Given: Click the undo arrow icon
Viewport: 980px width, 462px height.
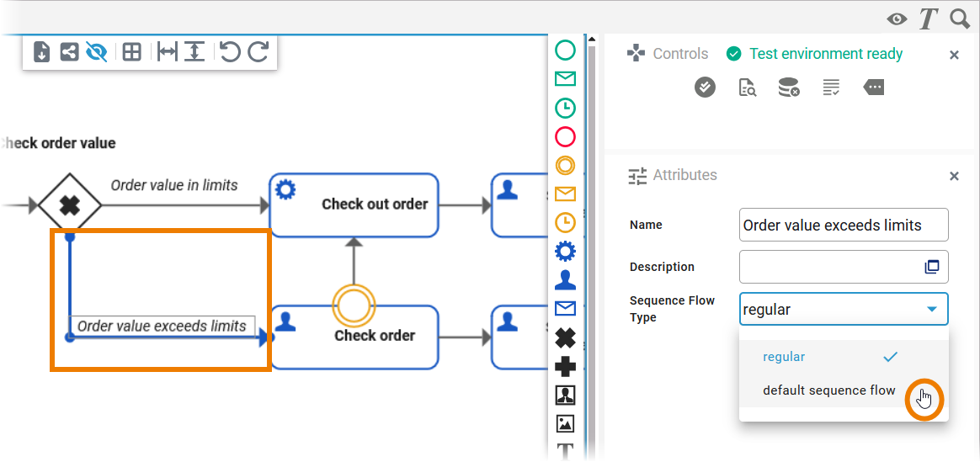Looking at the screenshot, I should coord(230,52).
